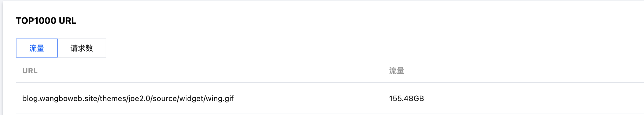
Task: Click the 量 character in 流量 column header
Action: point(400,71)
